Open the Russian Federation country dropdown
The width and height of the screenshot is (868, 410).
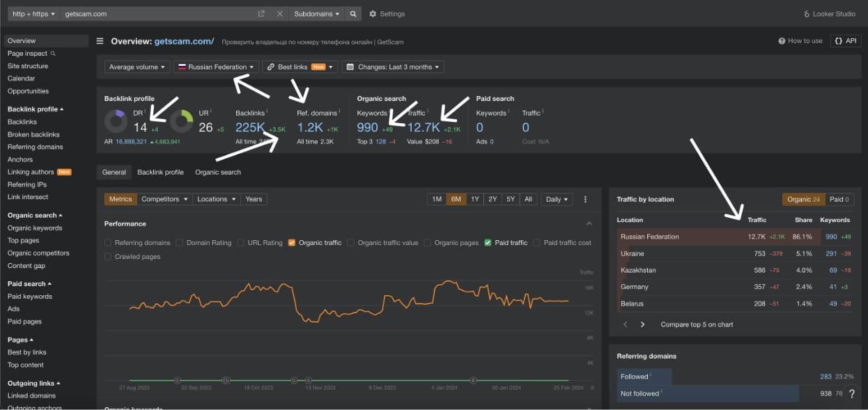(216, 67)
